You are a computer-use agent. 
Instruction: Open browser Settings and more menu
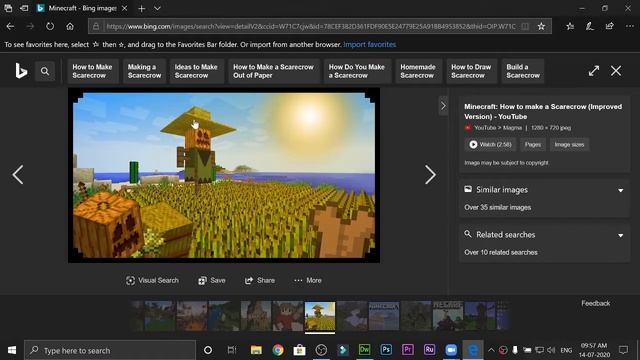(630, 27)
